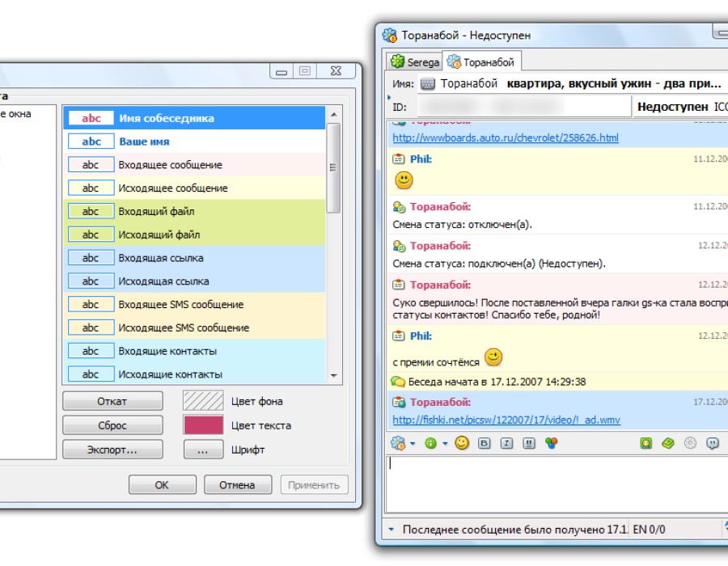Open the wwwboards.auto.ru chevrolet link

click(x=506, y=137)
